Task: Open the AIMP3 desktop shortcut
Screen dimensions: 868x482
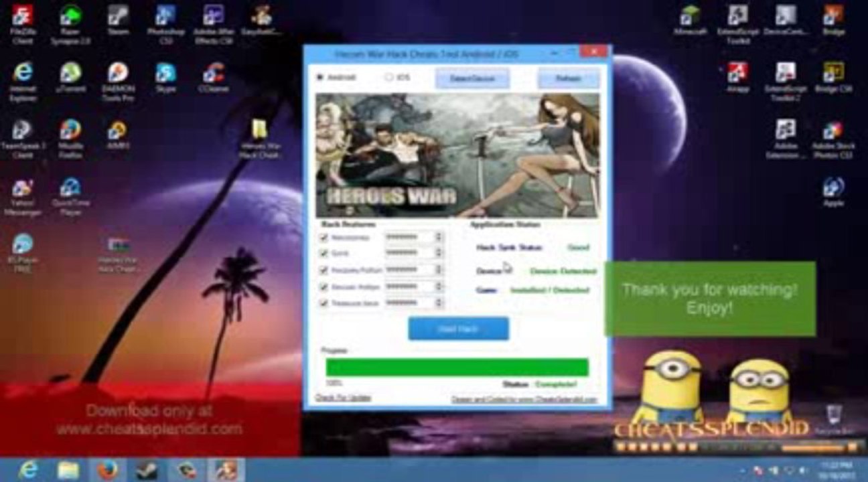Action: tap(118, 134)
